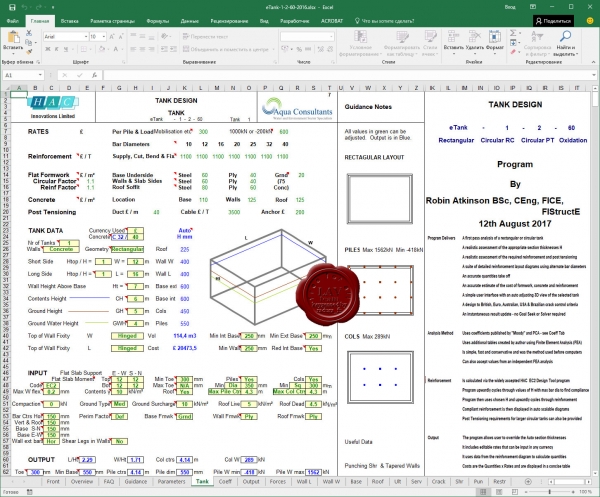Toggle Underline (Ч) formatting
Screen dimensions: 600x497
click(65, 49)
